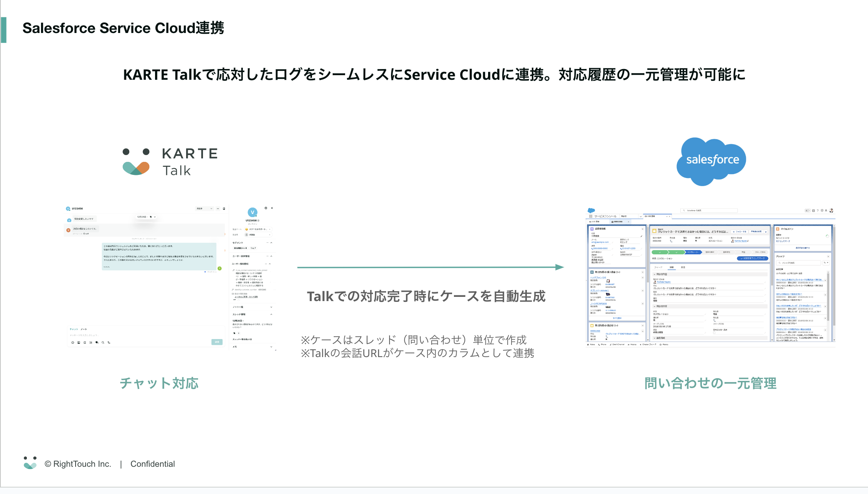868x494 pixels.
Task: Collapse the スレッド情報 section in KARTE Talk
Action: pos(271,315)
